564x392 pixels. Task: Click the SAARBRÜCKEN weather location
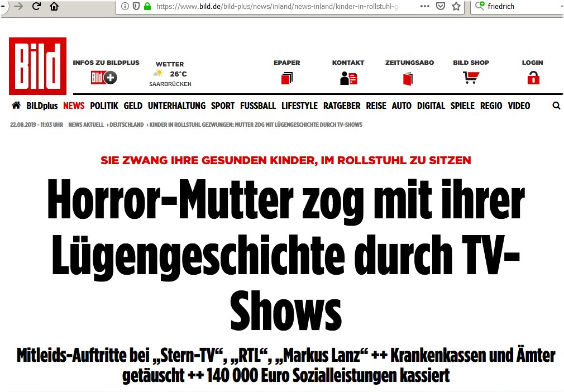[x=170, y=84]
